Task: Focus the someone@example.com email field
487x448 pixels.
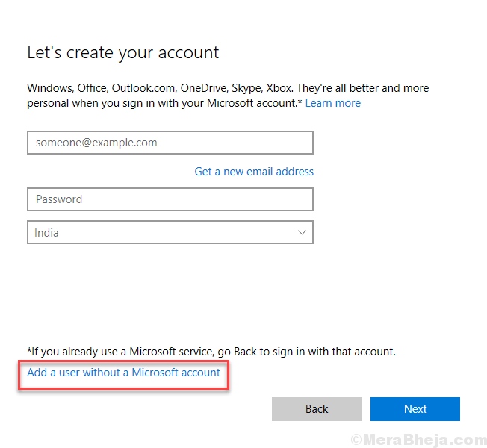Action: click(170, 143)
